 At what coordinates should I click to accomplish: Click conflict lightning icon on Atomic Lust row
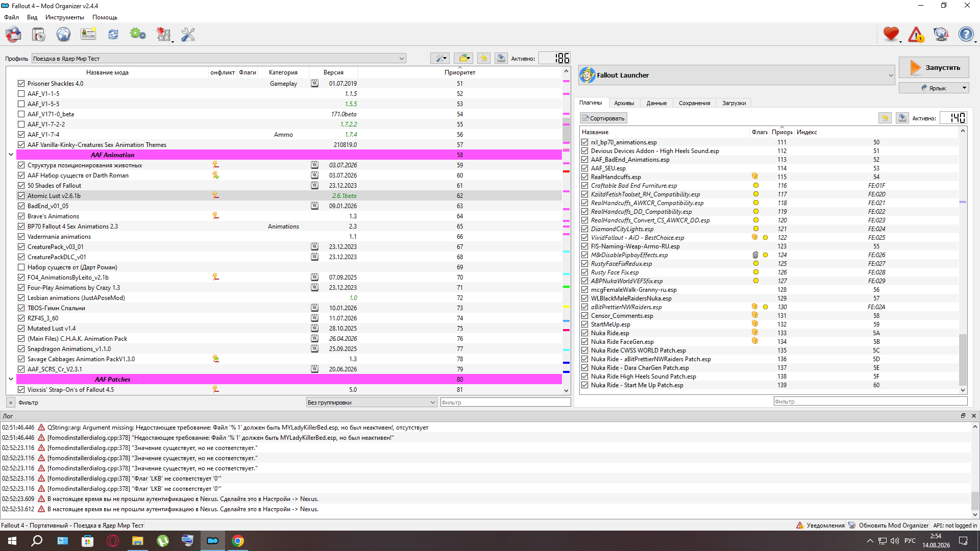215,195
